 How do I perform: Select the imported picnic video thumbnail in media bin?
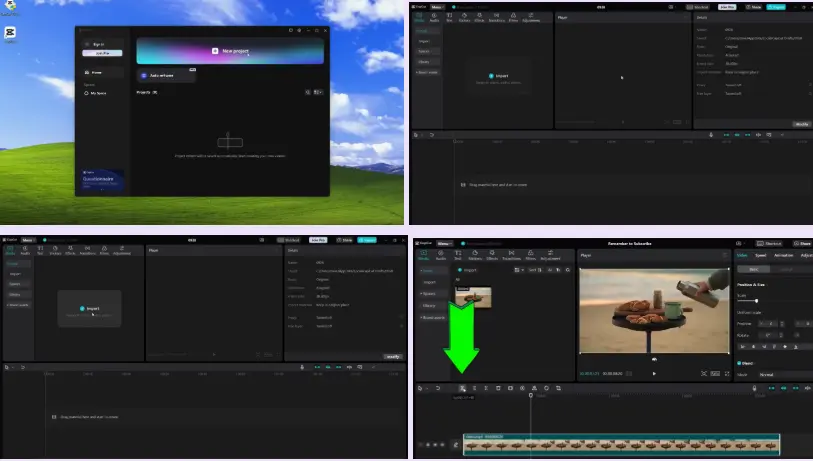coord(473,297)
